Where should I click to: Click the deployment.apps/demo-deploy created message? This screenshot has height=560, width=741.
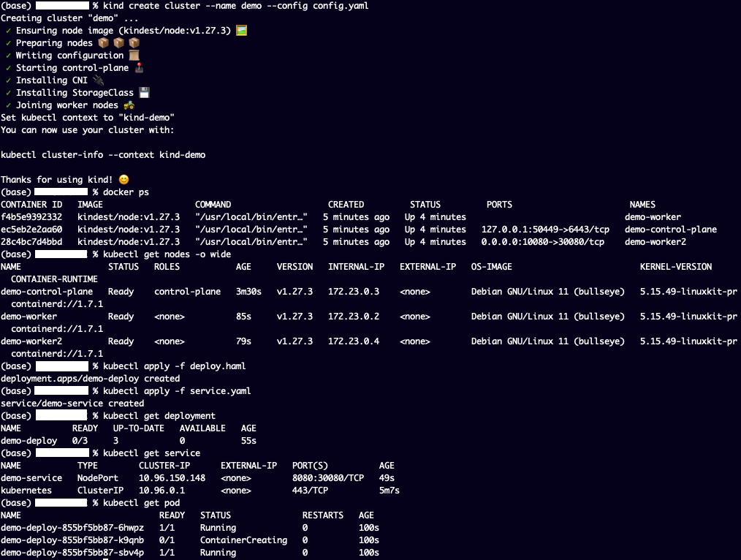click(x=90, y=379)
